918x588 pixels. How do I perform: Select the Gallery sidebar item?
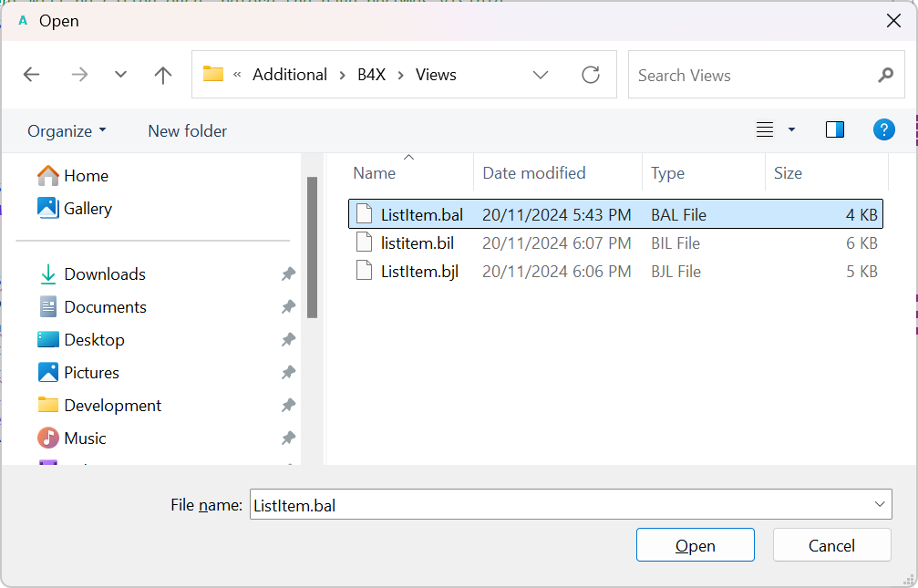click(88, 209)
